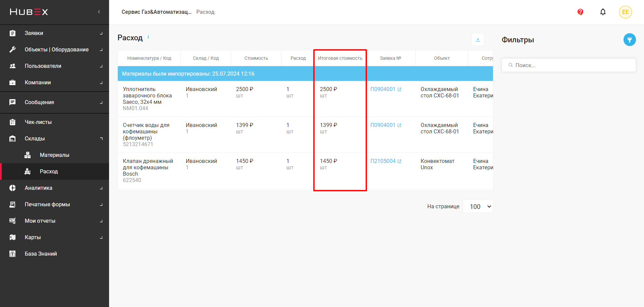Open the notifications bell
The height and width of the screenshot is (307, 644).
(603, 12)
